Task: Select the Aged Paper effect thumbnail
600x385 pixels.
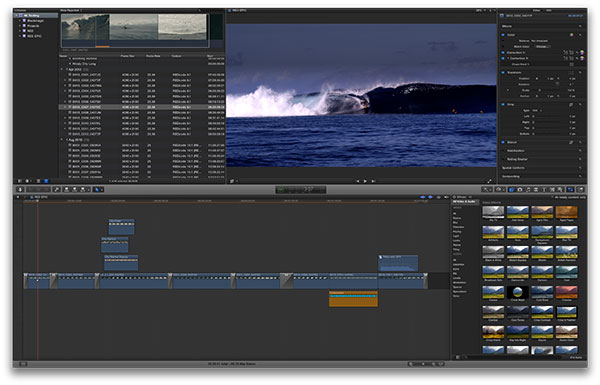Action: (x=566, y=212)
